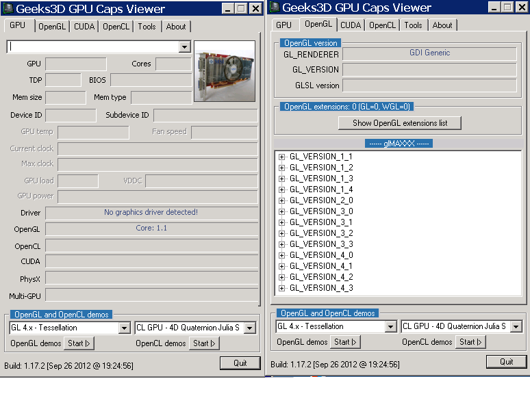530x420 pixels.
Task: Click the Driver field saying No graphics driver detected
Action: pyautogui.click(x=151, y=213)
